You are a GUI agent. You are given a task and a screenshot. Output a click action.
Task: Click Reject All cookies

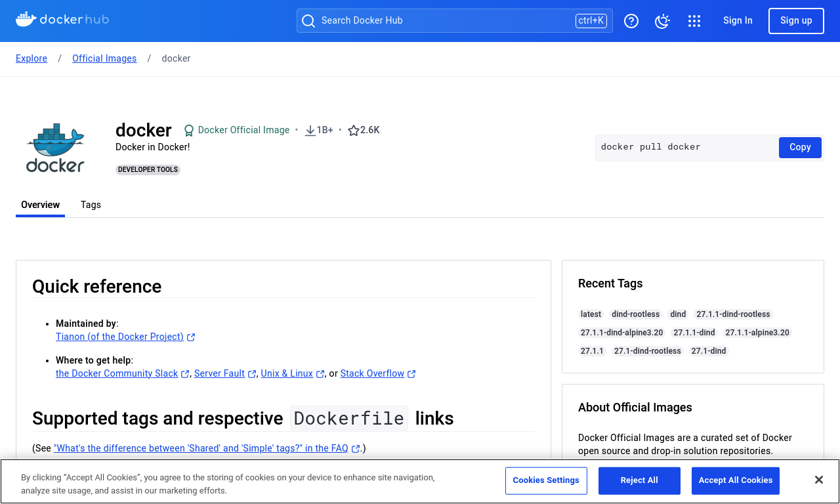(x=639, y=481)
